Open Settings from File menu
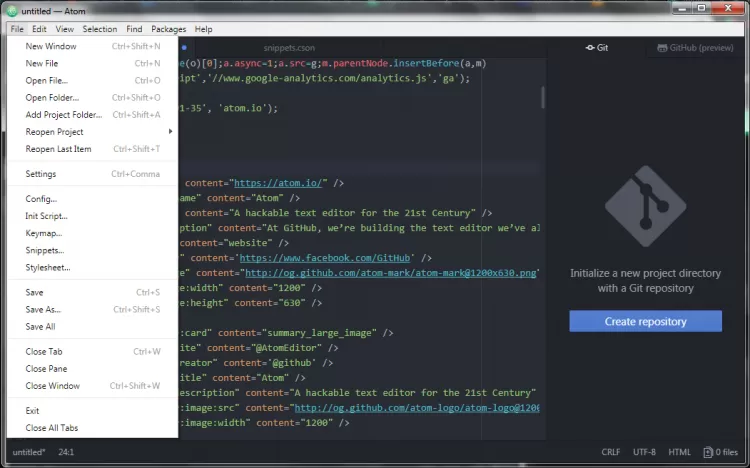The height and width of the screenshot is (468, 750). click(x=93, y=174)
